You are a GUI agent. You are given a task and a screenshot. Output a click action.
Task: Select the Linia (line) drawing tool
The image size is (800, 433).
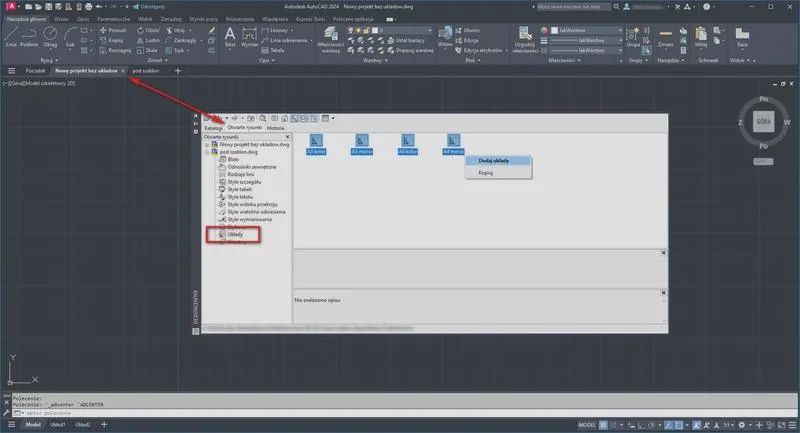tap(11, 37)
